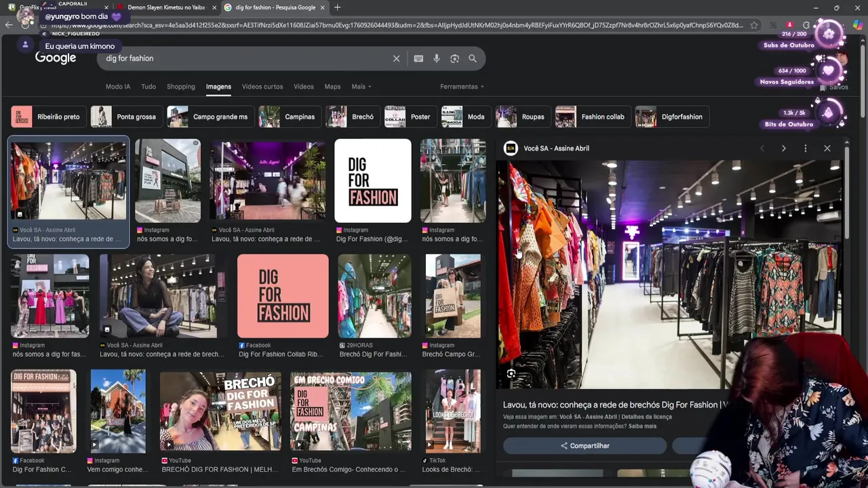Open the Mais dropdown menu
The width and height of the screenshot is (868, 488).
(x=361, y=87)
